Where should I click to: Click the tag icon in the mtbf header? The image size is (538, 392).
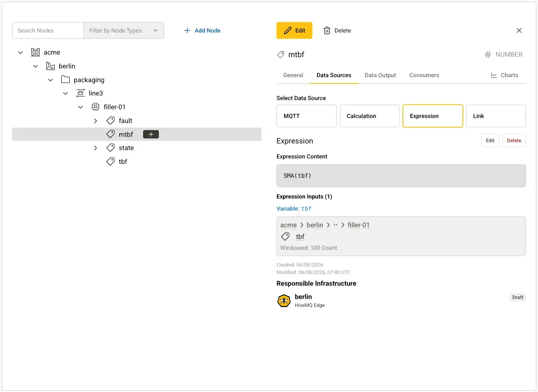pyautogui.click(x=281, y=55)
